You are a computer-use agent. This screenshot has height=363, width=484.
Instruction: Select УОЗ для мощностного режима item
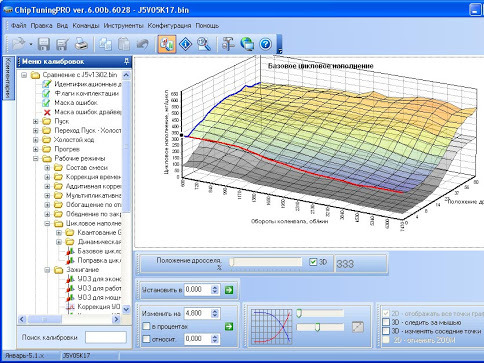(99, 297)
